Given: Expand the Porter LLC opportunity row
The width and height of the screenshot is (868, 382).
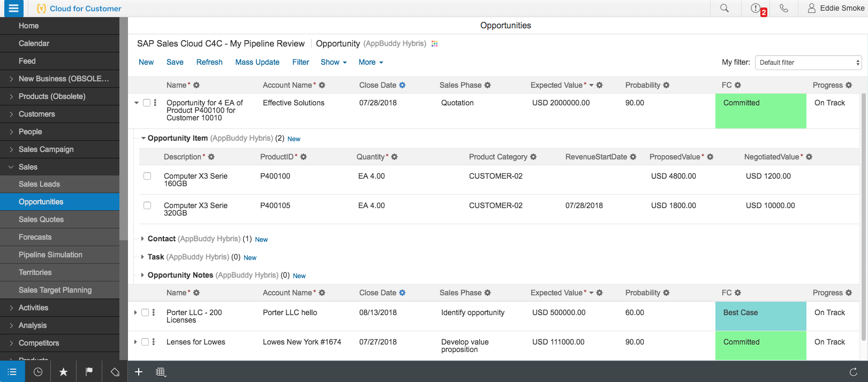Looking at the screenshot, I should pos(135,312).
